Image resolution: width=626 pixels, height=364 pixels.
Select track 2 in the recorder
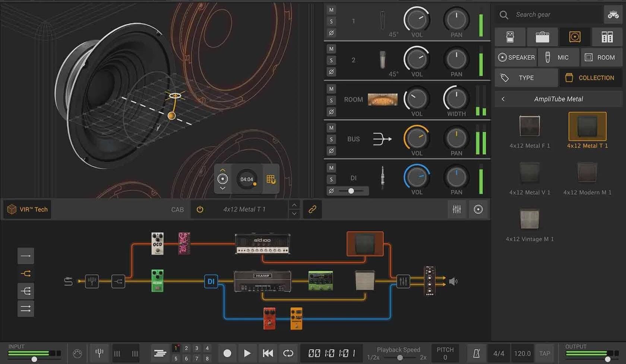tap(186, 348)
